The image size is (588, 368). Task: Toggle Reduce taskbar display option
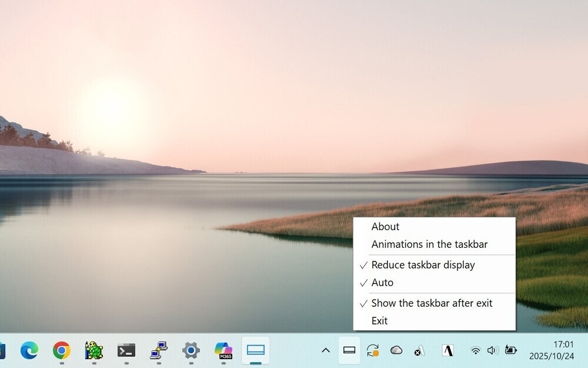[x=435, y=265]
